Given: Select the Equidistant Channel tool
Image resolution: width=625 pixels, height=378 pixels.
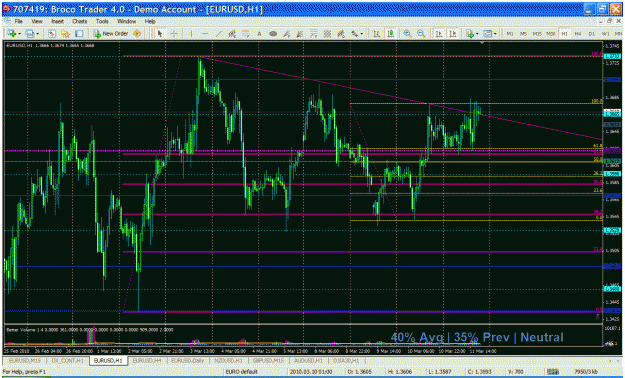Looking at the screenshot, I should coord(232,34).
